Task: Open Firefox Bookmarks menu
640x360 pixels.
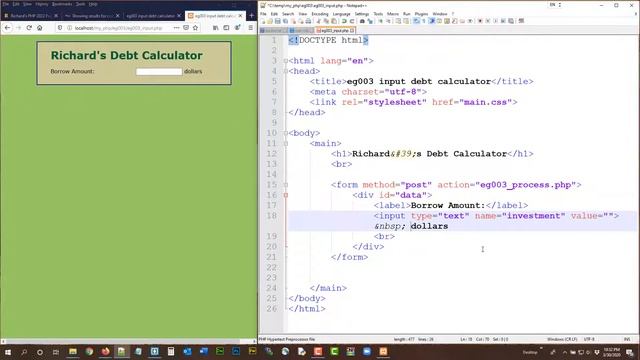Action: click(x=62, y=4)
